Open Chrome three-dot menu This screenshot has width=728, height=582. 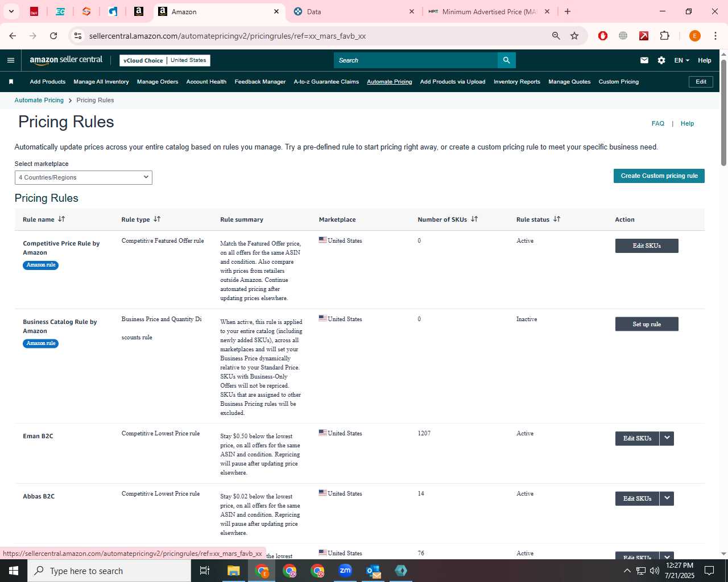[x=715, y=36]
